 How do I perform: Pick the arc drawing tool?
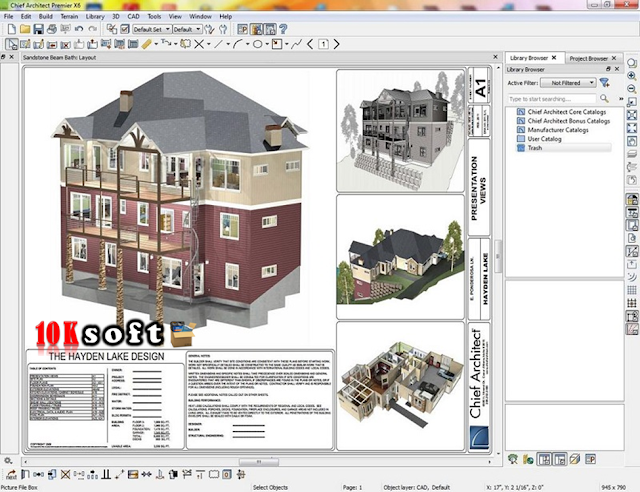pyautogui.click(x=238, y=44)
